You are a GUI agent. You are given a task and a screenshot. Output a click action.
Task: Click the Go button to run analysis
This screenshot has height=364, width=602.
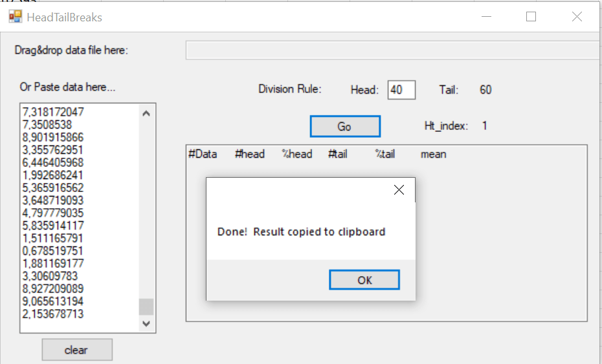(x=344, y=127)
